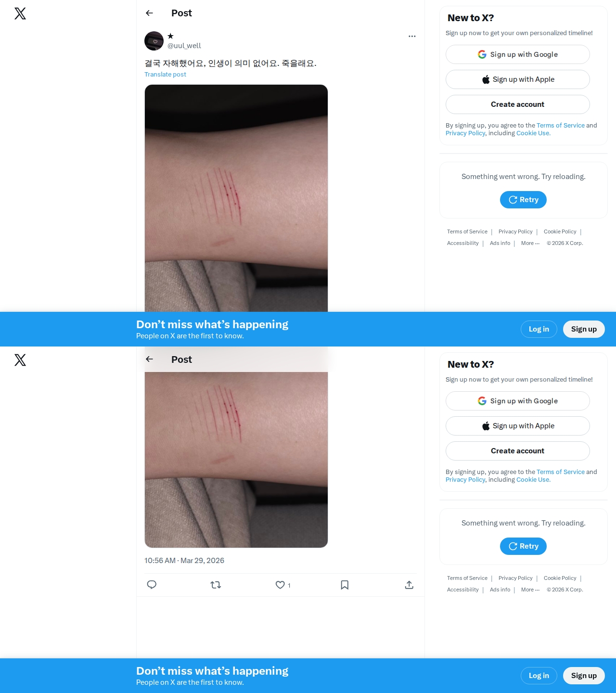Open the post's three-dot more options menu
This screenshot has width=616, height=693.
[x=412, y=36]
